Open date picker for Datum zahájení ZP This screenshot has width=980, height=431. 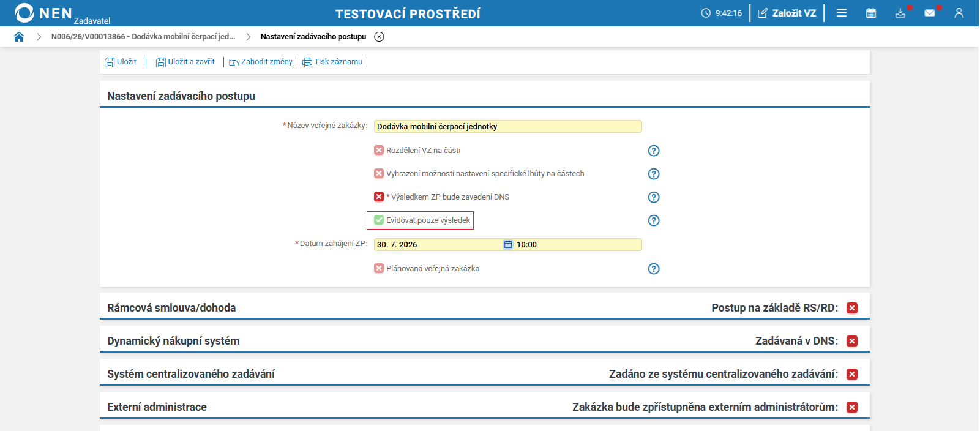point(508,244)
